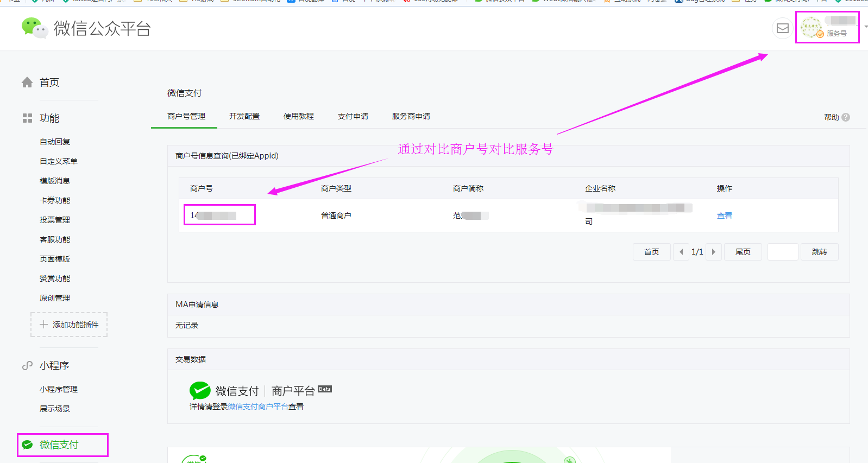Click the account avatar next to 服务号
The image size is (868, 463).
coord(812,27)
